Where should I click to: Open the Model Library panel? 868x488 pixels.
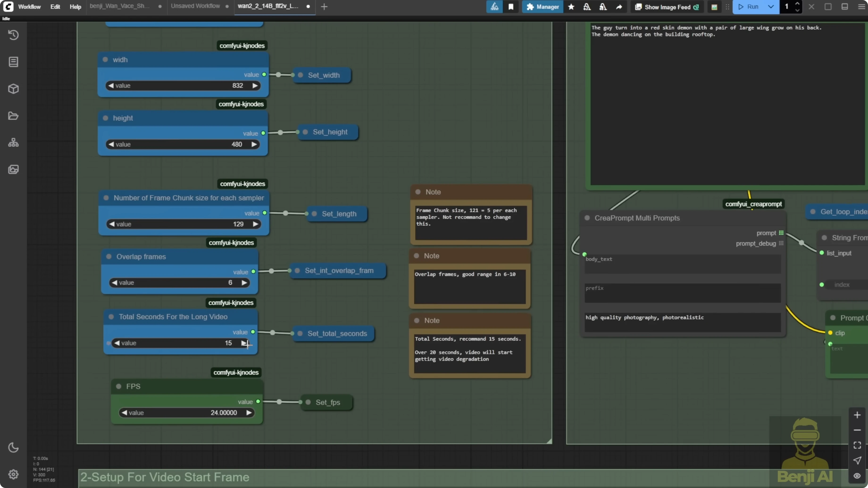(x=13, y=89)
